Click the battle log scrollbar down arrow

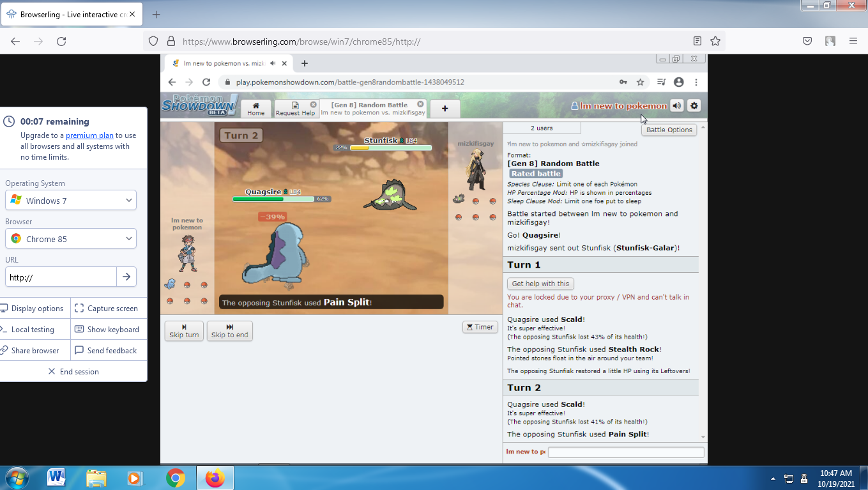(703, 437)
